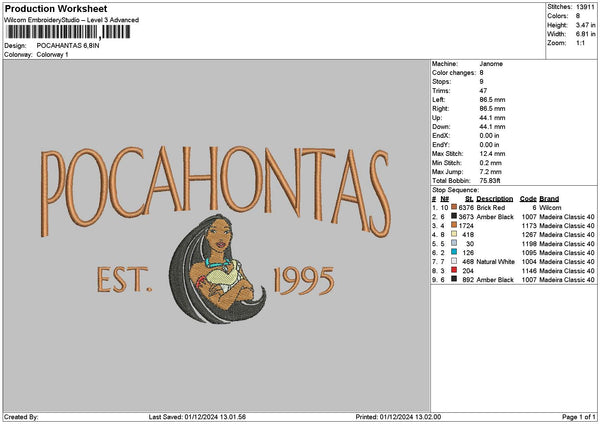600x424 pixels.
Task: Click the light blue swatch for code 1198
Action: point(454,243)
